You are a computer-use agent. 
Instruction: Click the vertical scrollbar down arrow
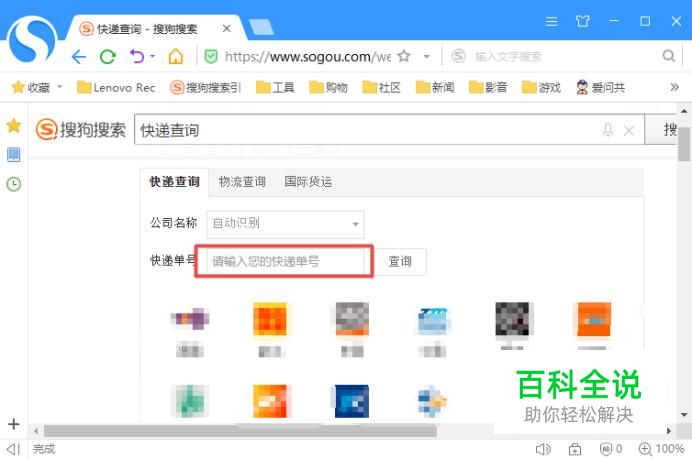pos(684,415)
